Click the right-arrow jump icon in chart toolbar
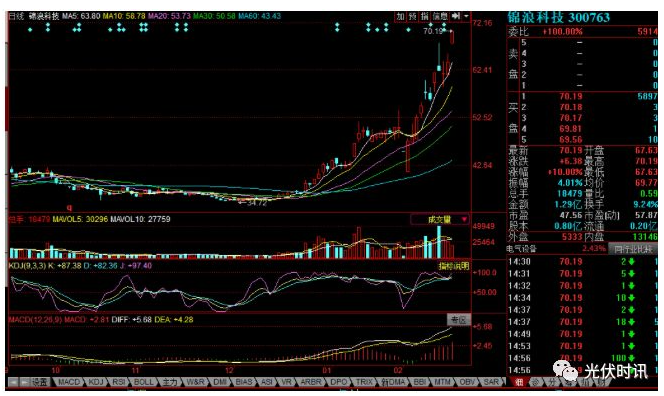The image size is (664, 396). point(456,16)
